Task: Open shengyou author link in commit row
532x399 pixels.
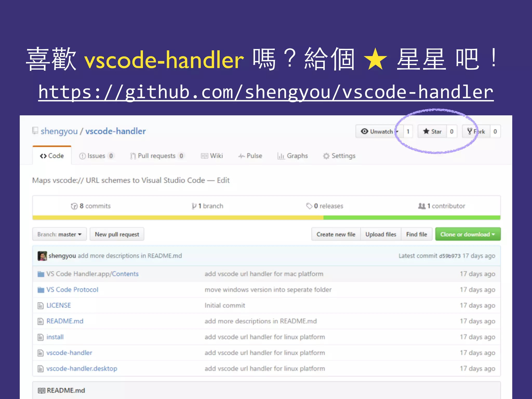Action: point(62,256)
